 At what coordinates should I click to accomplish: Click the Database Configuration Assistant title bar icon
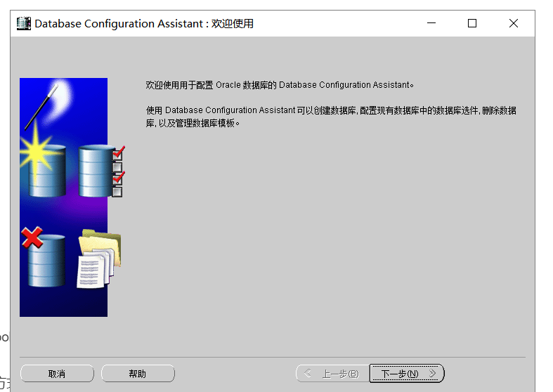point(24,23)
